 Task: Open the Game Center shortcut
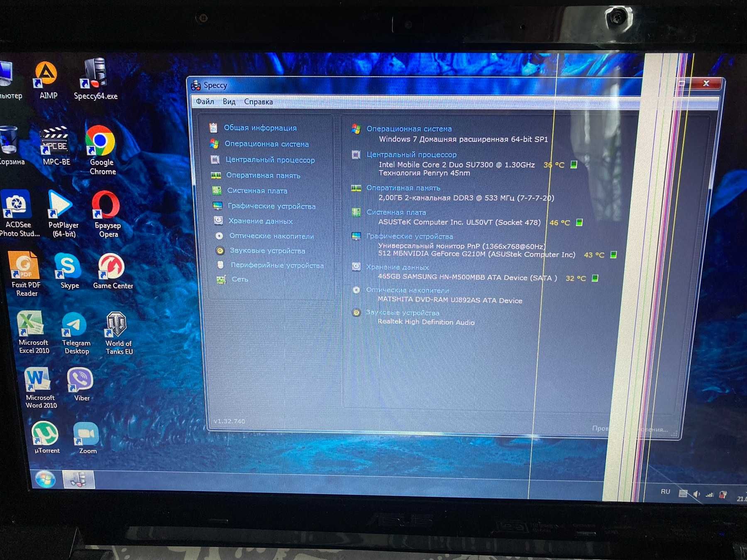[112, 271]
